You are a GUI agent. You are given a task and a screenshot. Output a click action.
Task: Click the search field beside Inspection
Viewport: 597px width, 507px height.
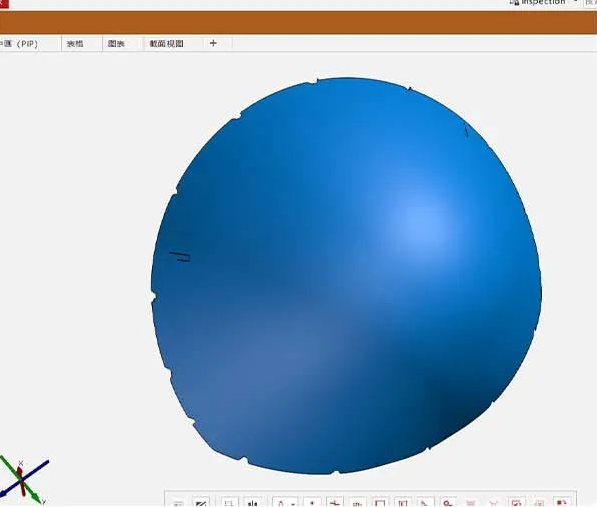coord(591,3)
